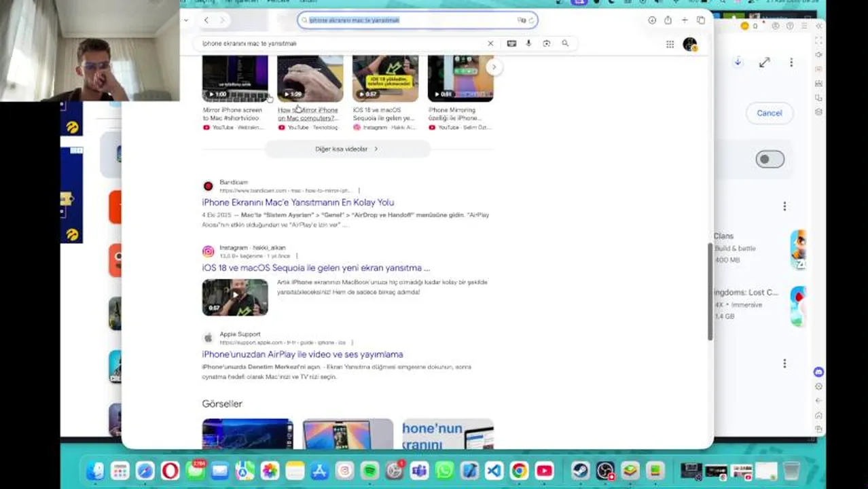Open Safari downloads list icon
Image resolution: width=868 pixels, height=489 pixels.
pos(652,20)
